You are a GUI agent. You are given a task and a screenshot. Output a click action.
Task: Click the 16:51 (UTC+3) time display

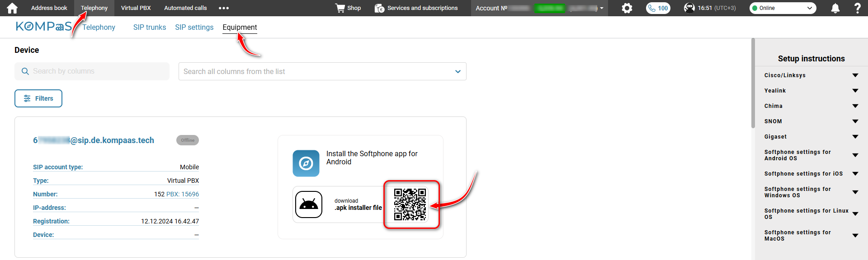[x=717, y=8]
